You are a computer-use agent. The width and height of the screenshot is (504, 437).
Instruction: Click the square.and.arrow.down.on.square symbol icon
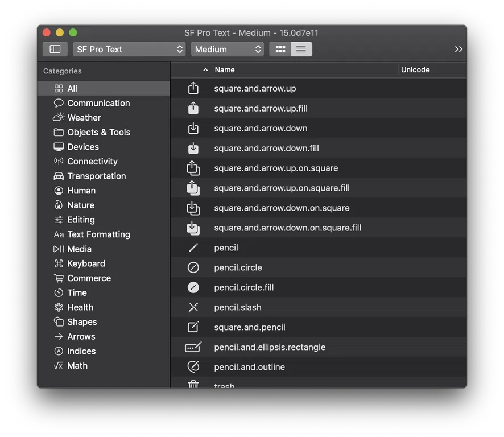193,208
